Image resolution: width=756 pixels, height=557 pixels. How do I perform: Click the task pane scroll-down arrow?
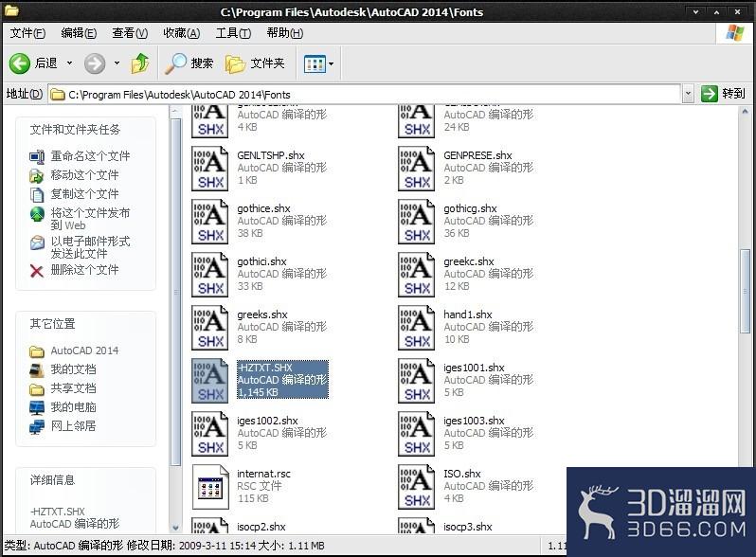pos(175,528)
